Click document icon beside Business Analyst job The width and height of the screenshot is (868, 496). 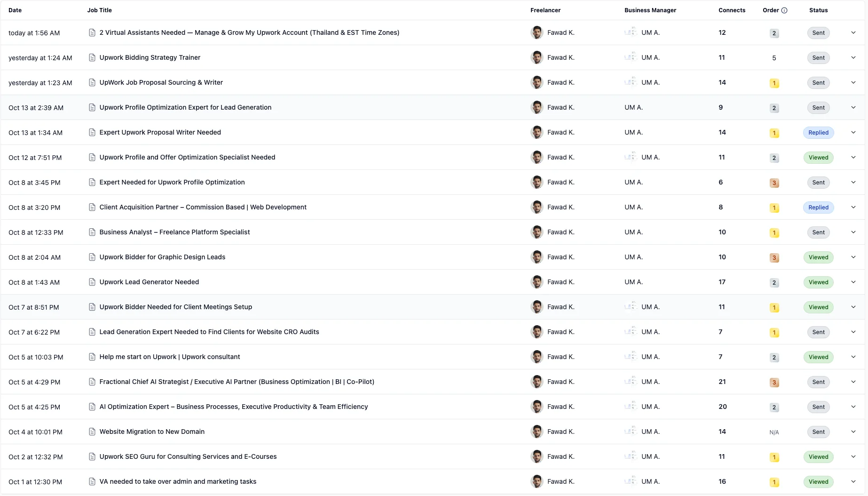tap(92, 232)
